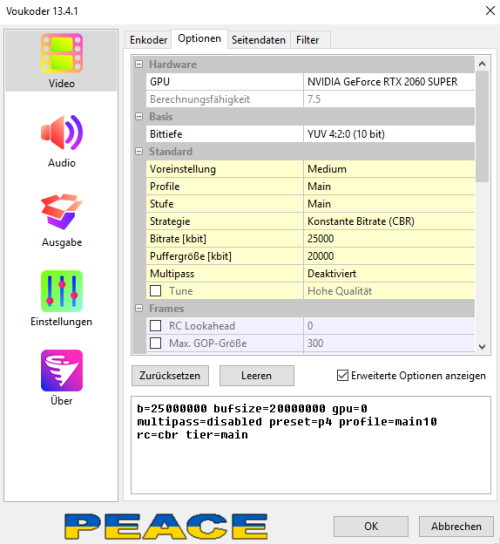Select the Puffergröße [kbit] row label

point(190,256)
